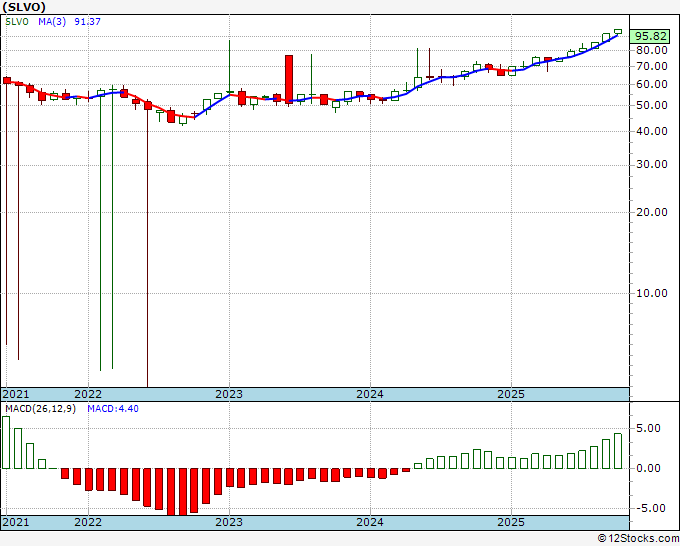The height and width of the screenshot is (546, 680).
Task: Click the 20.00 price axis label
Action: [x=652, y=212]
